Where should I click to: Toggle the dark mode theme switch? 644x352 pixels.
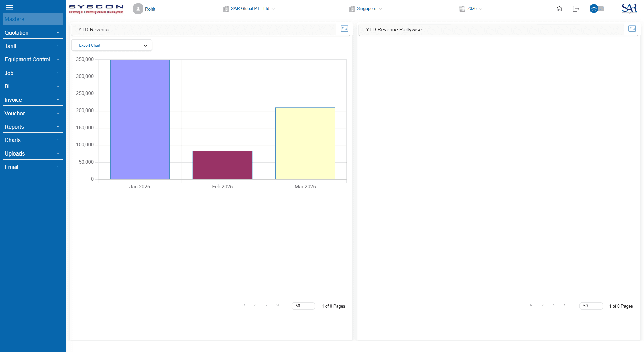[597, 9]
